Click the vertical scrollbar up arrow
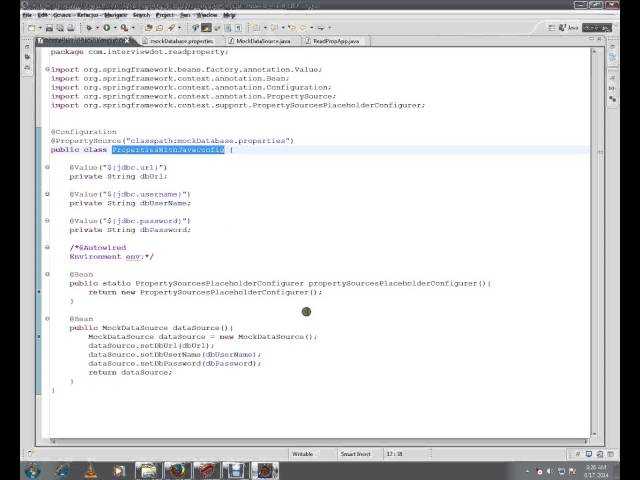The height and width of the screenshot is (480, 640). tap(594, 51)
